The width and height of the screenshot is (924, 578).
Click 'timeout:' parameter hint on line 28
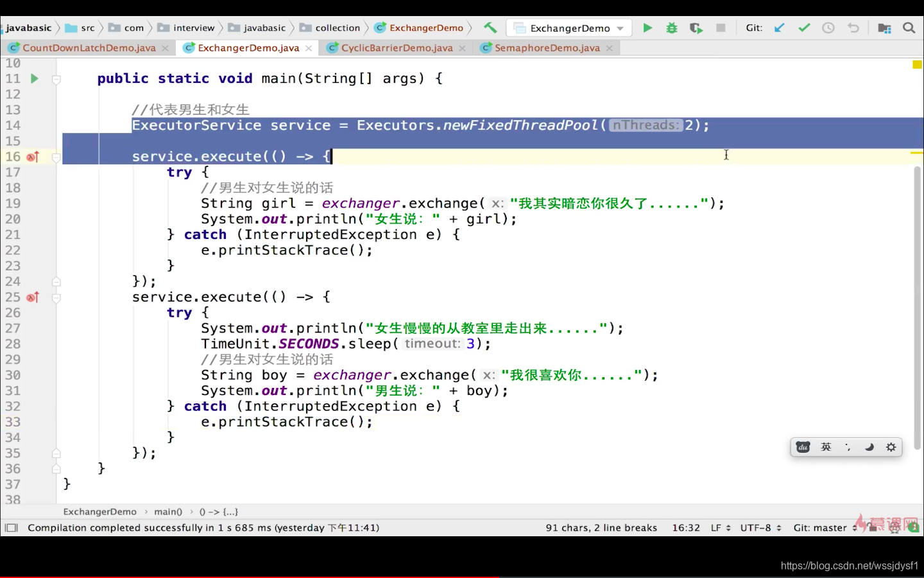(432, 344)
